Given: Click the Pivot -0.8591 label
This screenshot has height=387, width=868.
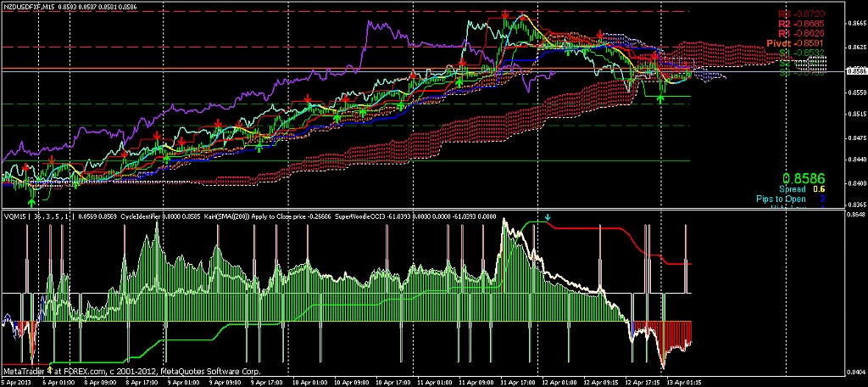Looking at the screenshot, I should [795, 42].
